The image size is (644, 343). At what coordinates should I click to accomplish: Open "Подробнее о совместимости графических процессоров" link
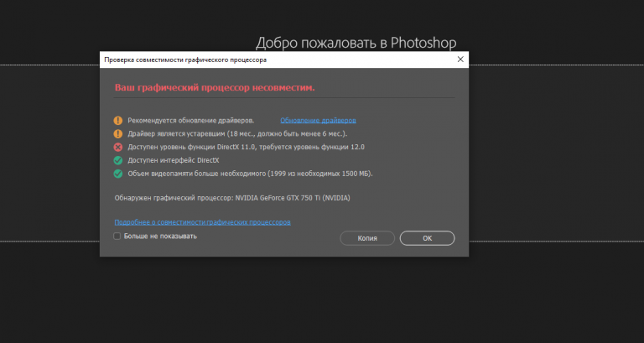tap(202, 222)
